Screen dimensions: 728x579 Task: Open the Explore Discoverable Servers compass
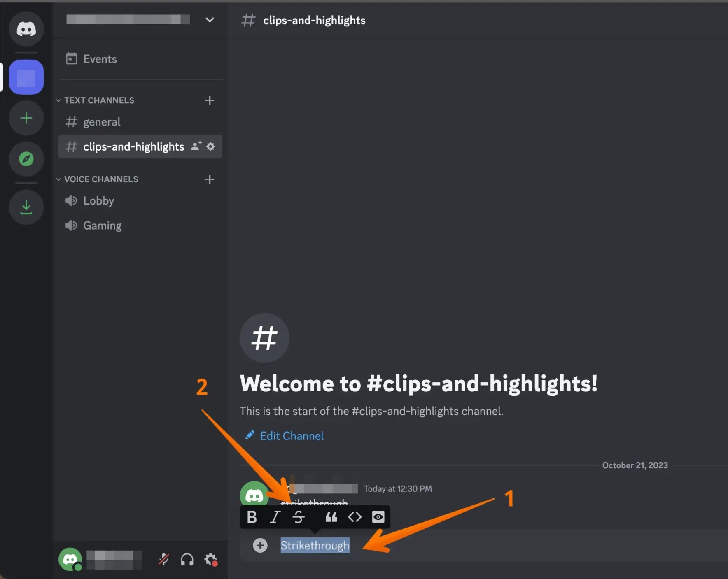click(26, 159)
